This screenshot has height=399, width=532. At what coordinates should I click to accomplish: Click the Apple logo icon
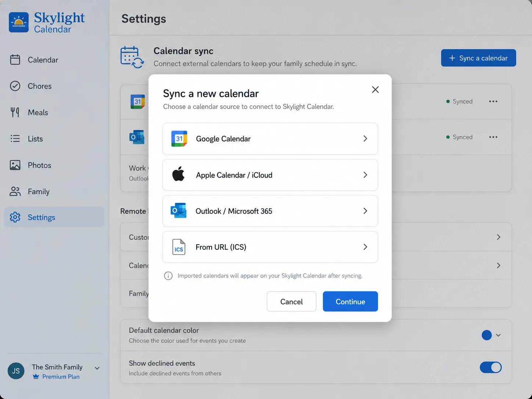[179, 174]
